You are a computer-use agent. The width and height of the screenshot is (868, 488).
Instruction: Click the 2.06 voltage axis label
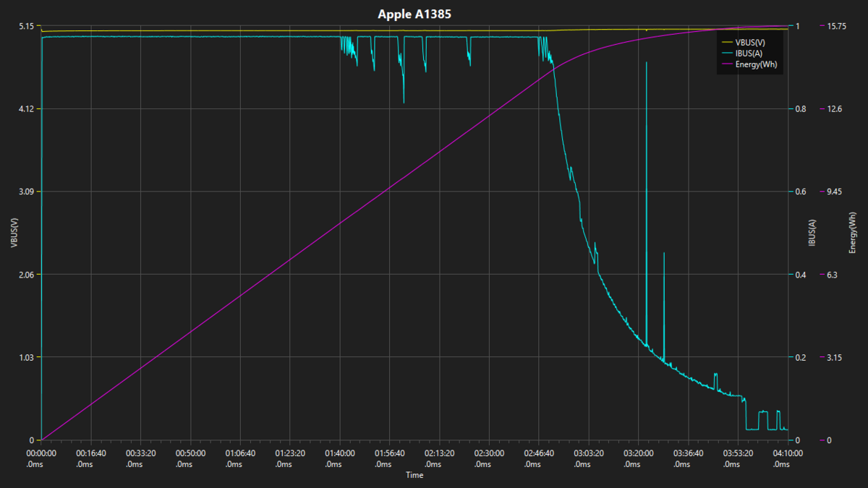click(x=27, y=275)
